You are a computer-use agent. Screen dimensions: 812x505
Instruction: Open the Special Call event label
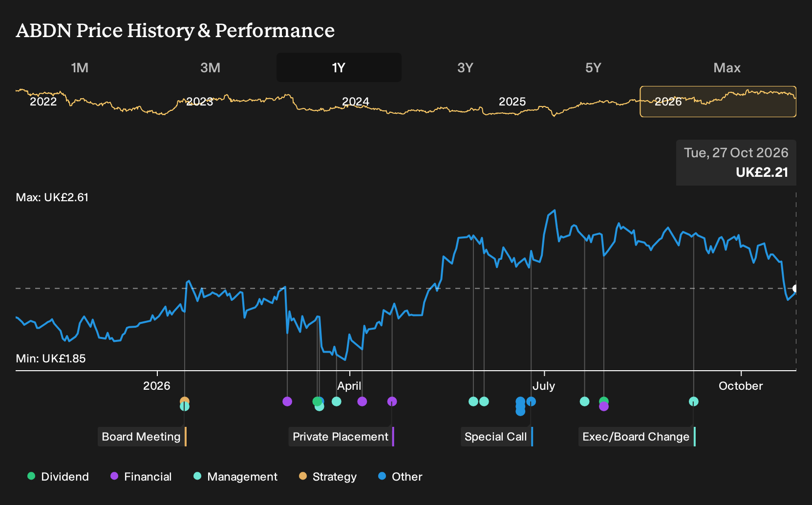(497, 437)
